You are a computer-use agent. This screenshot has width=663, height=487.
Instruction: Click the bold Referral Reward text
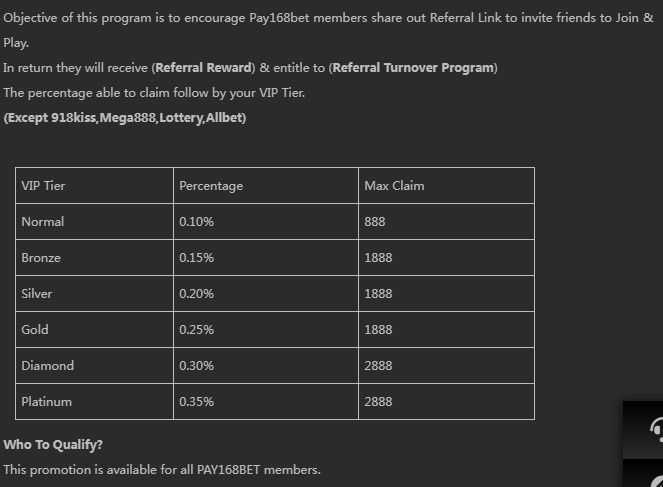[203, 68]
